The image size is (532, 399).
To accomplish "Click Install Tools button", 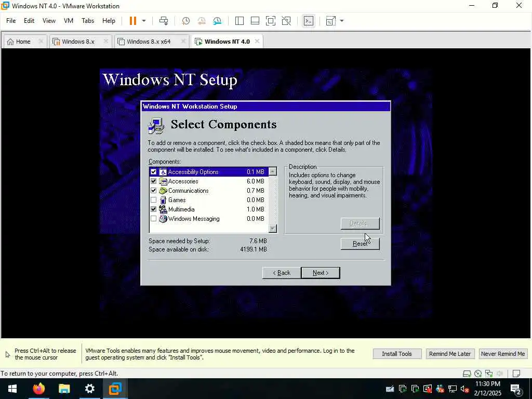I will 397,354.
